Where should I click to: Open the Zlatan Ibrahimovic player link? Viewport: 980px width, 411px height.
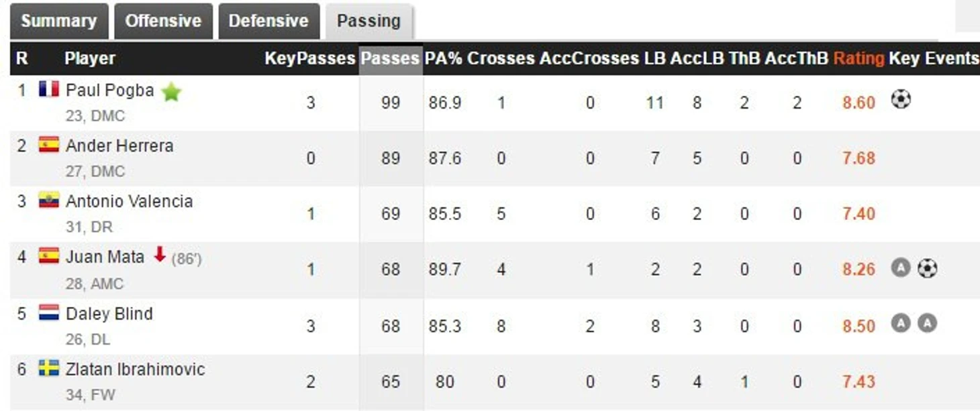[x=135, y=369]
